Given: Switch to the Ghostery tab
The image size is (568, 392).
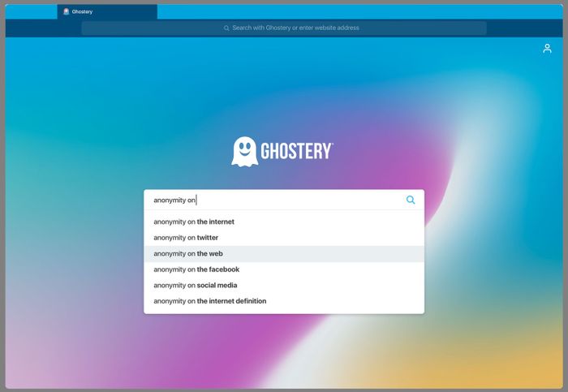Looking at the screenshot, I should pyautogui.click(x=107, y=11).
